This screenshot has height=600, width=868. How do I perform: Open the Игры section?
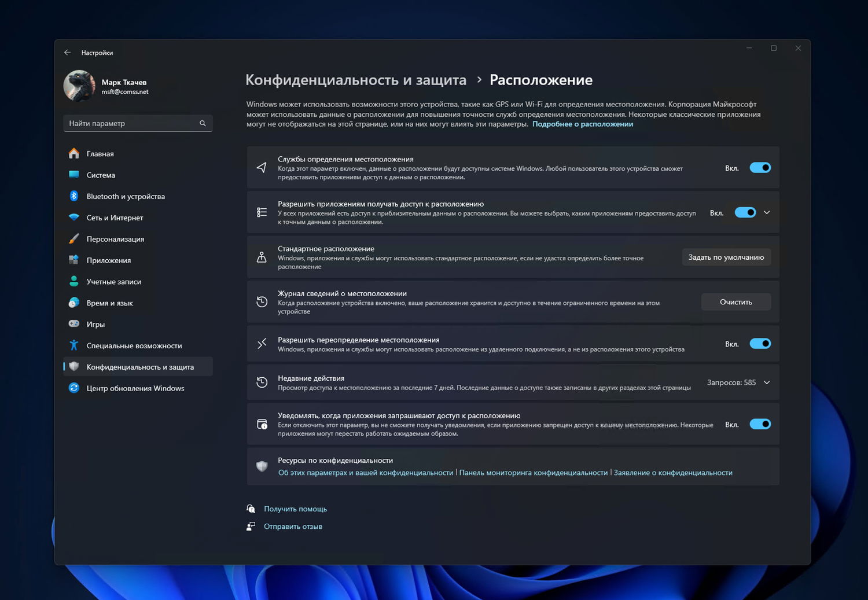(x=138, y=324)
